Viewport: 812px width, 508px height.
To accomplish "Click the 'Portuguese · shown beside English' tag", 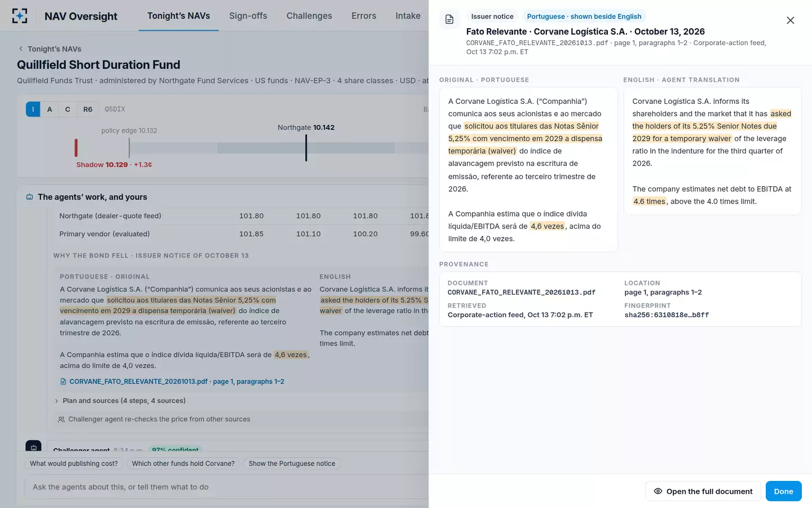I will 584,16.
